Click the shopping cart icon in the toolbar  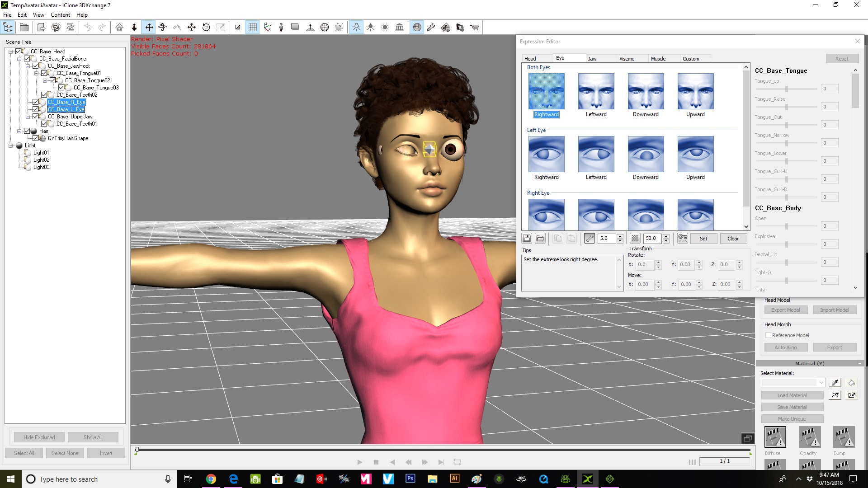click(x=475, y=28)
